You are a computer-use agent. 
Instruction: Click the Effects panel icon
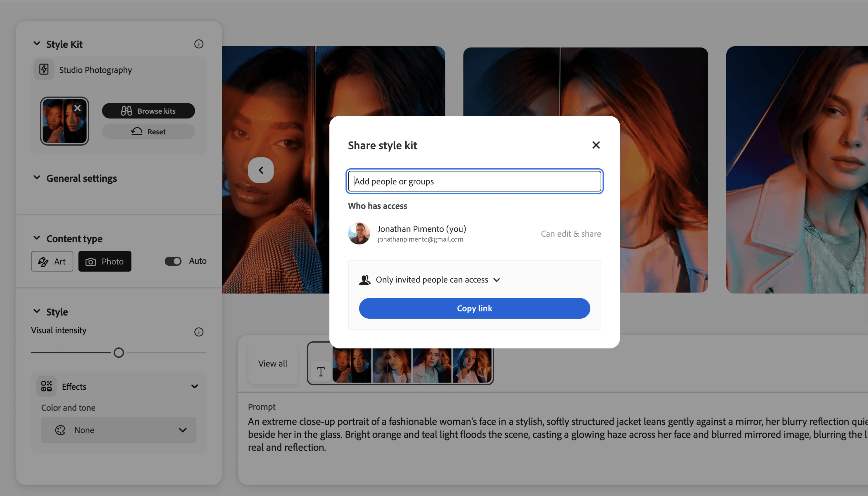coord(46,386)
